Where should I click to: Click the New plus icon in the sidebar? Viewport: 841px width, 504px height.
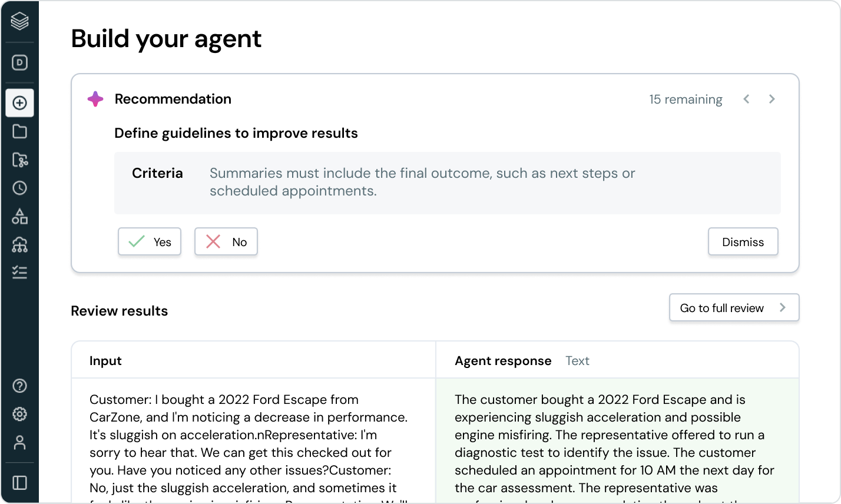click(x=19, y=103)
